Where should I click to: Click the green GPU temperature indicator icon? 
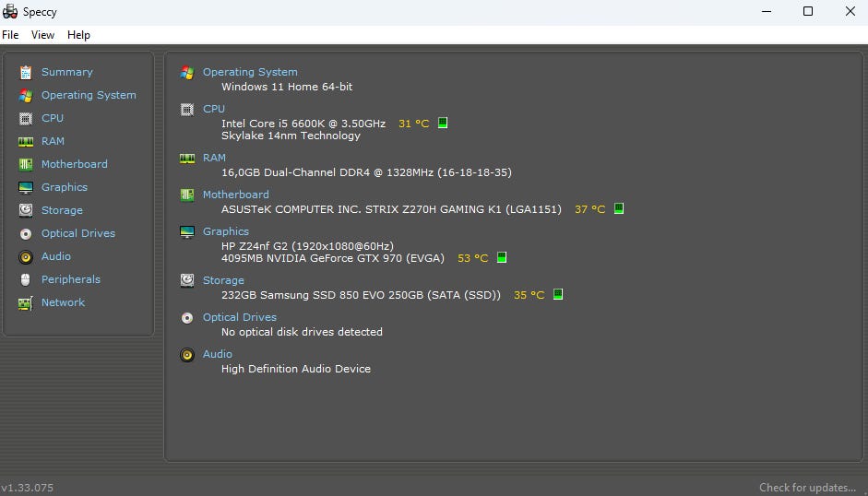pyautogui.click(x=502, y=257)
